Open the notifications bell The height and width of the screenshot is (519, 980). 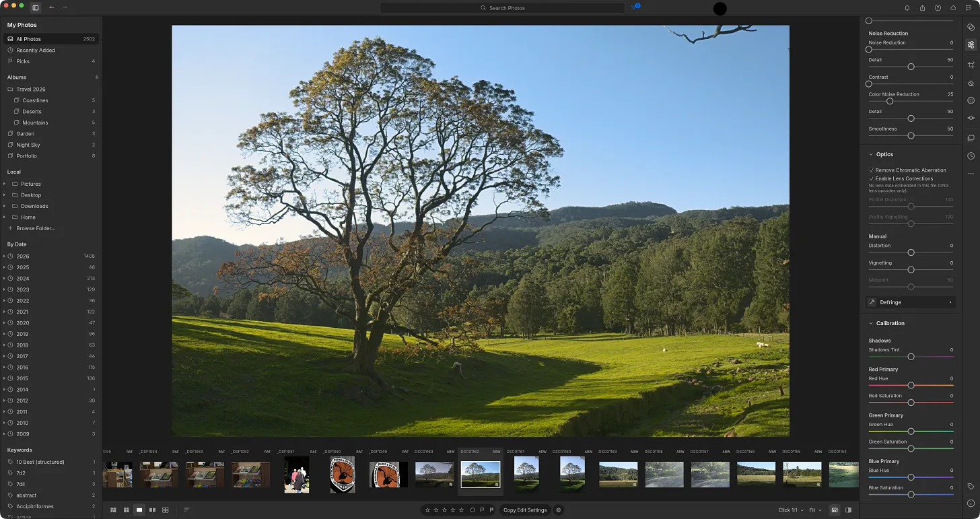point(907,8)
